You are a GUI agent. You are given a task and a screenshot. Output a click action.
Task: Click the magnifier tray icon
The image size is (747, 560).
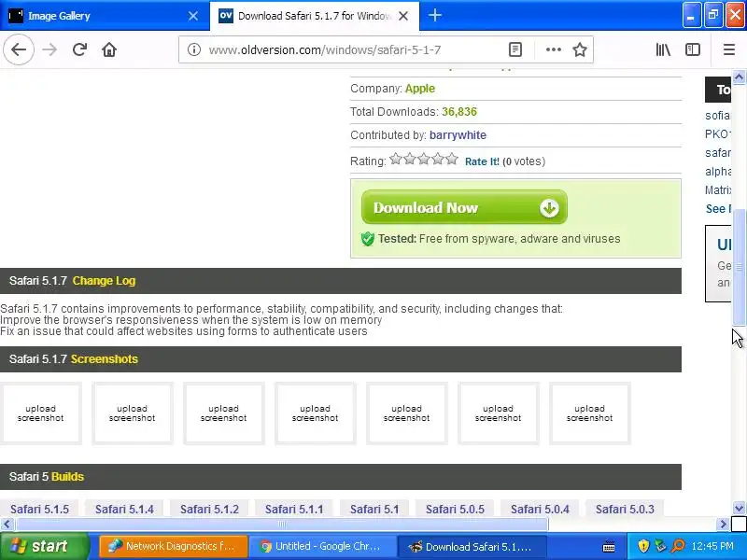pos(678,546)
